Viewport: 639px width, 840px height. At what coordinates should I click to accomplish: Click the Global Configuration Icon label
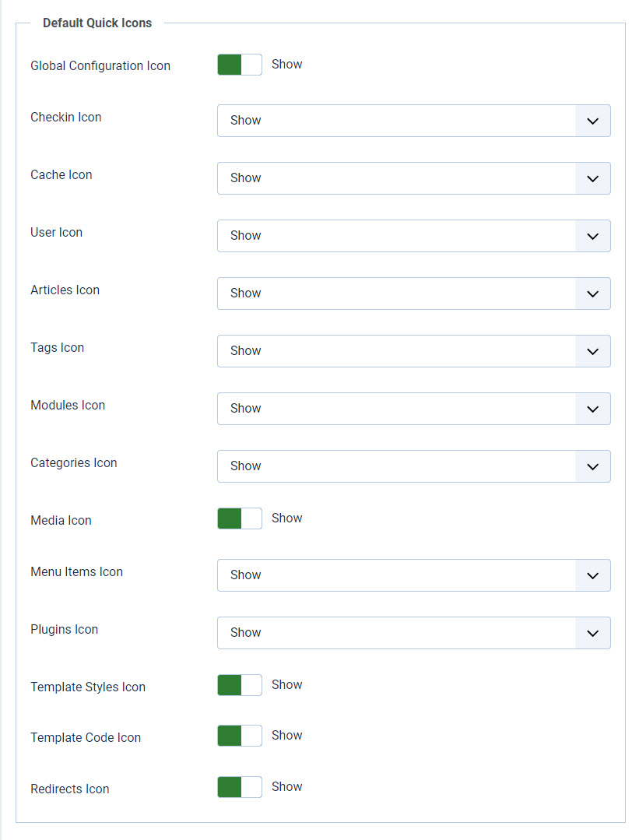click(x=100, y=66)
